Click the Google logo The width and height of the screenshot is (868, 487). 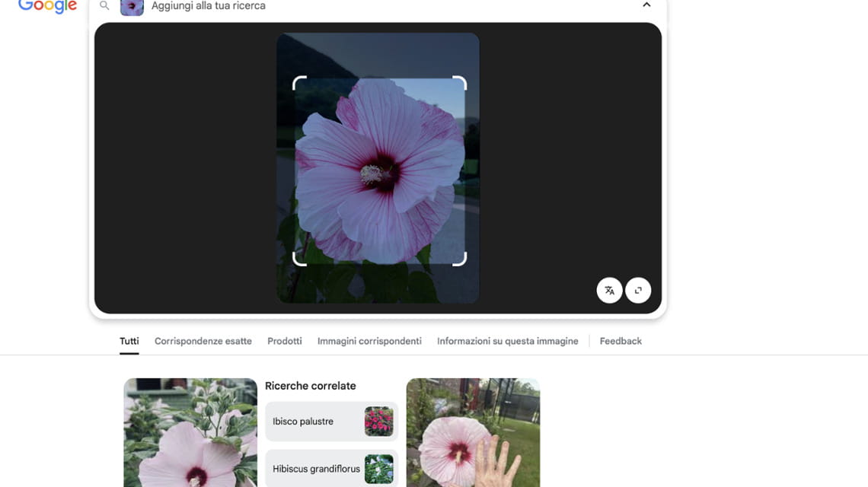click(x=46, y=6)
